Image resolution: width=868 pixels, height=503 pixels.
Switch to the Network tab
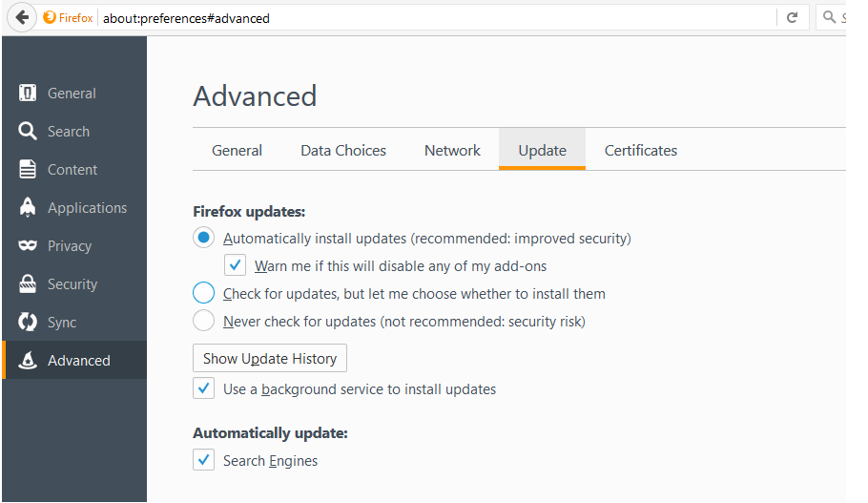point(452,150)
